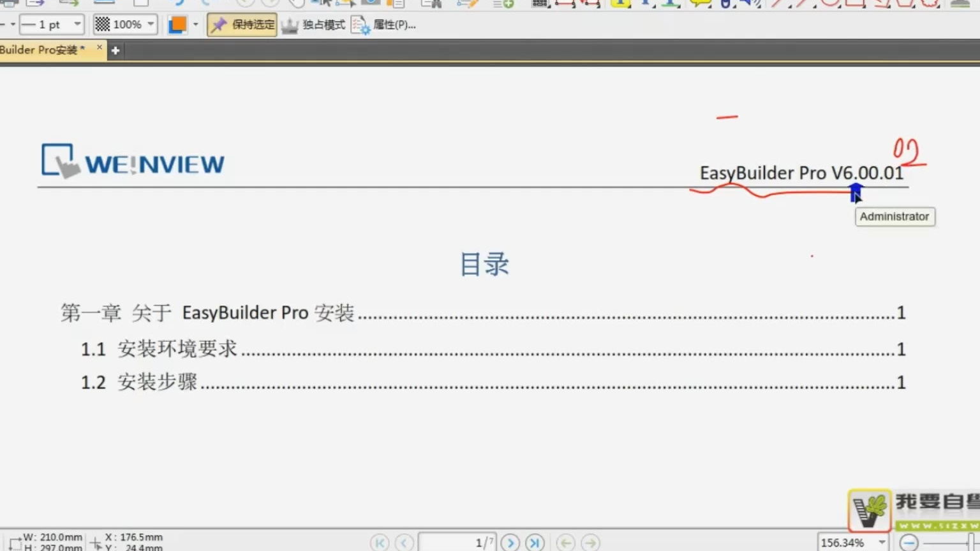
Task: Zoom out with the minus button
Action: click(x=909, y=542)
